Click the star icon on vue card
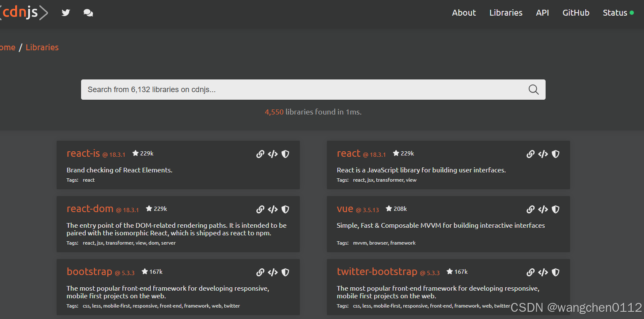The height and width of the screenshot is (319, 644). [389, 208]
